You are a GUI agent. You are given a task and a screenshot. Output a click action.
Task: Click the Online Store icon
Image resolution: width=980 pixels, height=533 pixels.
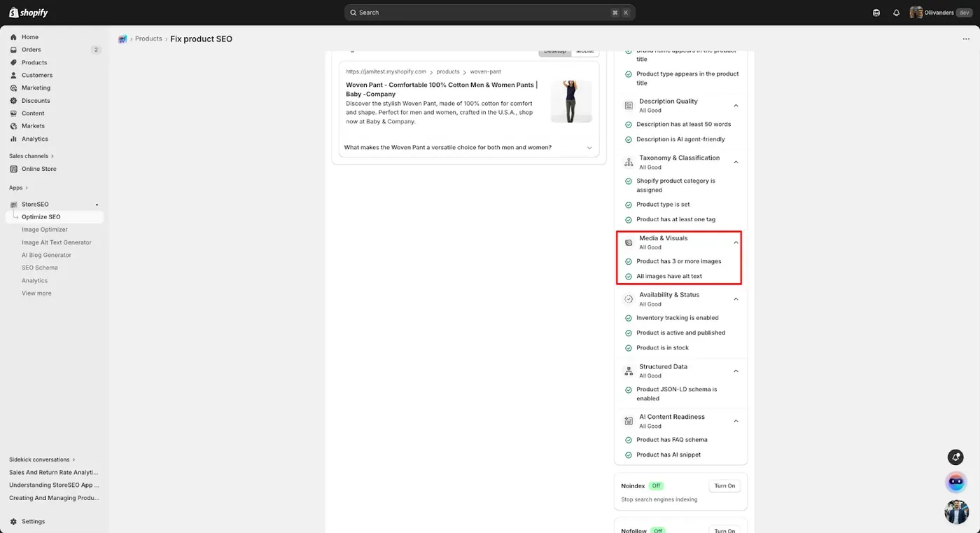[x=13, y=169]
